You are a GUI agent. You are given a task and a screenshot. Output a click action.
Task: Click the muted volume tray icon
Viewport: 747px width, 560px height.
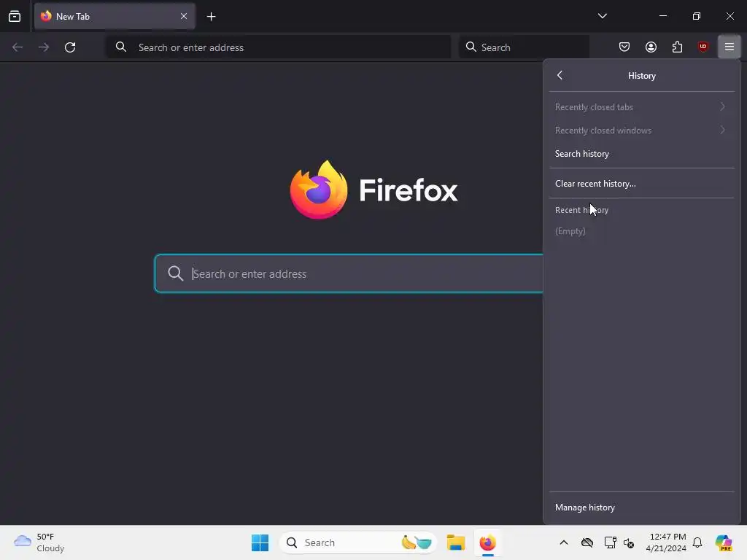(629, 542)
